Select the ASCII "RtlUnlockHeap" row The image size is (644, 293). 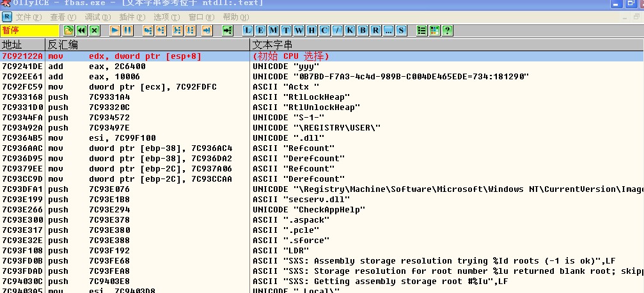pos(322,107)
